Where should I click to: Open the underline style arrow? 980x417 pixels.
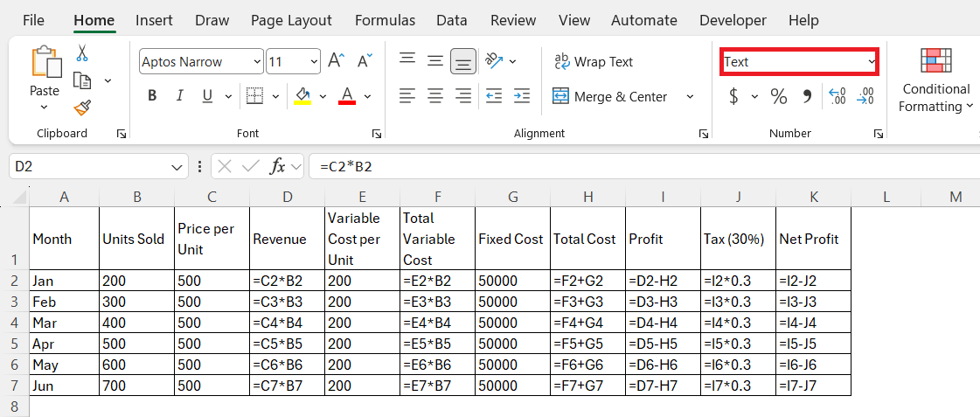(x=228, y=97)
